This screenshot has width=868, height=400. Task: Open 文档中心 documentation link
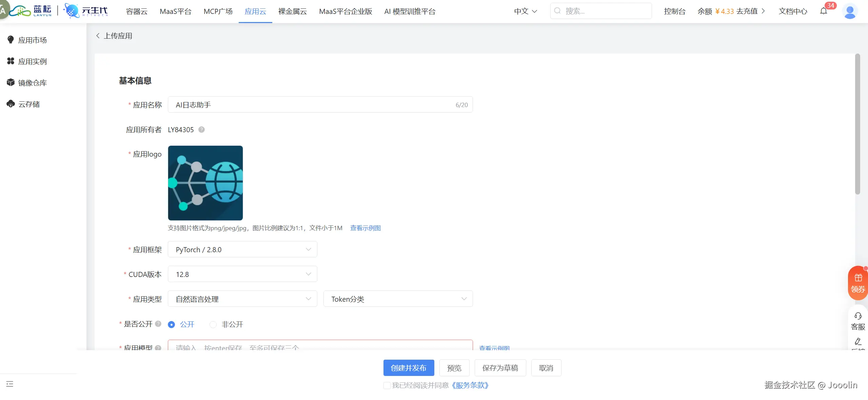click(793, 11)
